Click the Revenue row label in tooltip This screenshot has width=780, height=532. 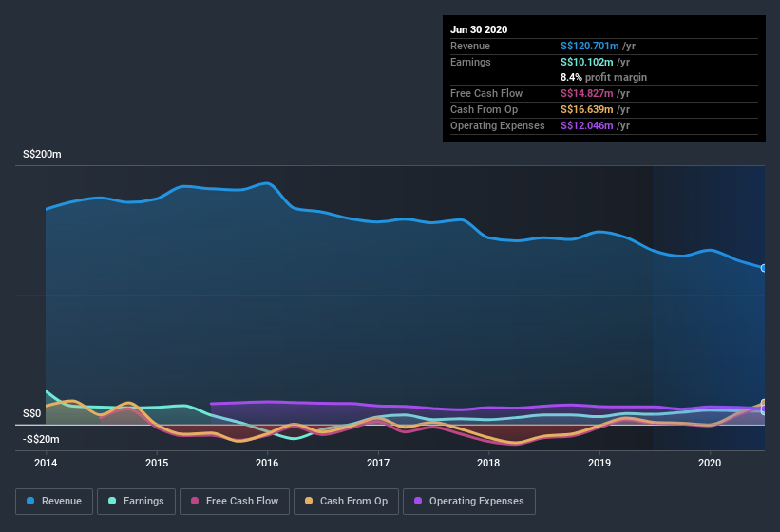click(470, 46)
